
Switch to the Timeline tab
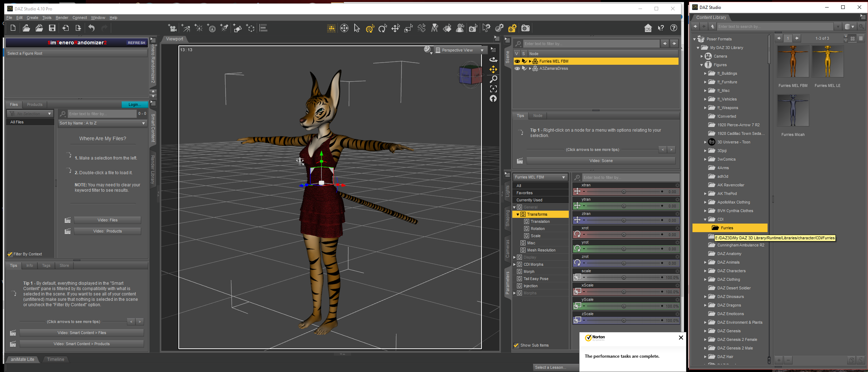[56, 359]
